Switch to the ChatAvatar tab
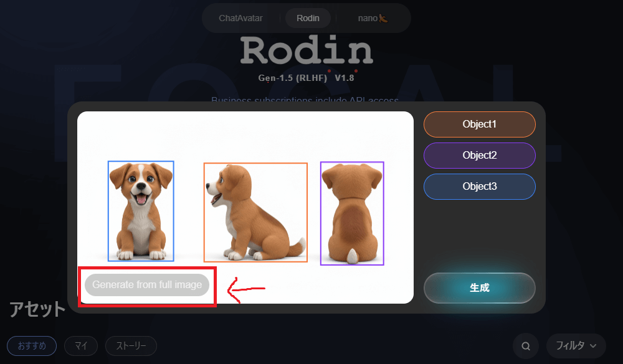Viewport: 623px width, 364px height. [x=240, y=18]
